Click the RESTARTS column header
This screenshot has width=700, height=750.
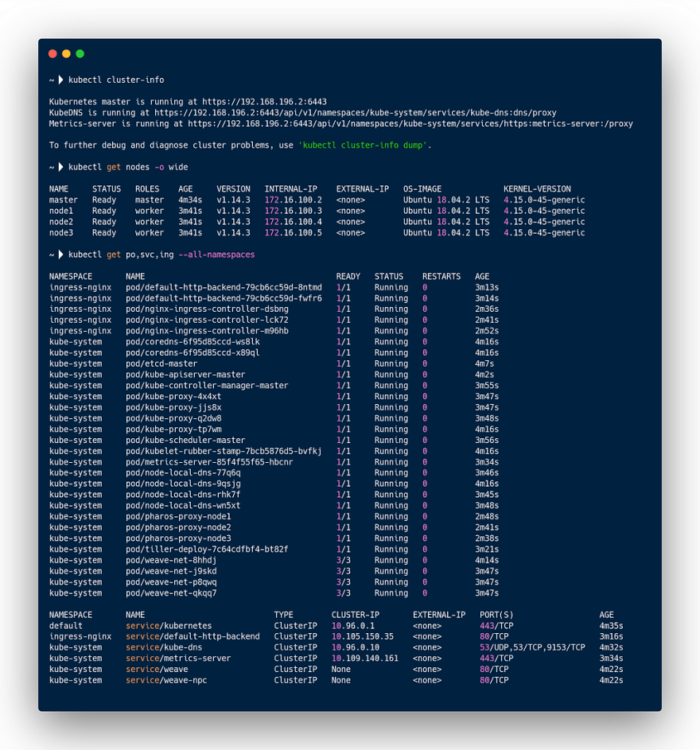click(441, 277)
